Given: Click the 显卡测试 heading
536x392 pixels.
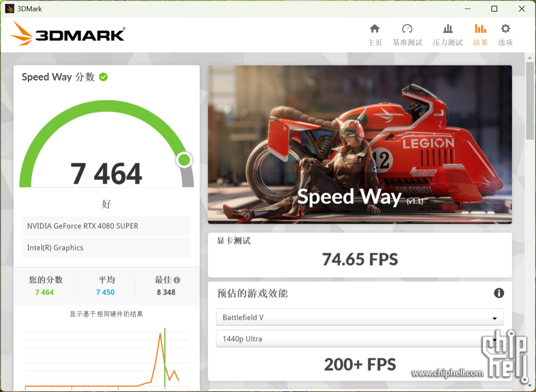Looking at the screenshot, I should [234, 240].
